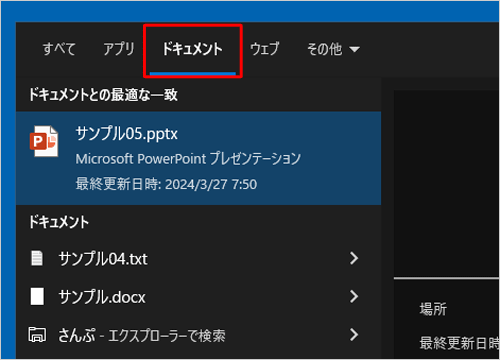Image resolution: width=500 pixels, height=360 pixels.
Task: Click the 場所 label in preview pane
Action: click(433, 309)
